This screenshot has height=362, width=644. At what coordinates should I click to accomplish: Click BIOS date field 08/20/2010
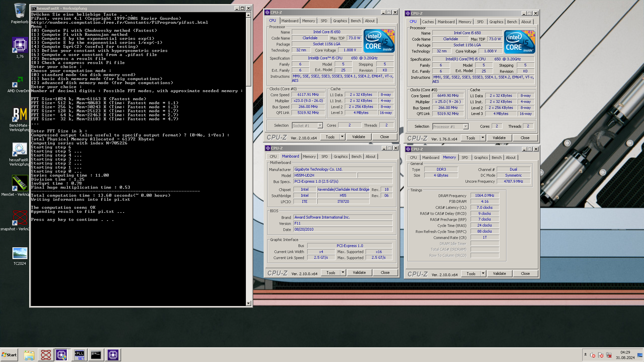click(343, 230)
